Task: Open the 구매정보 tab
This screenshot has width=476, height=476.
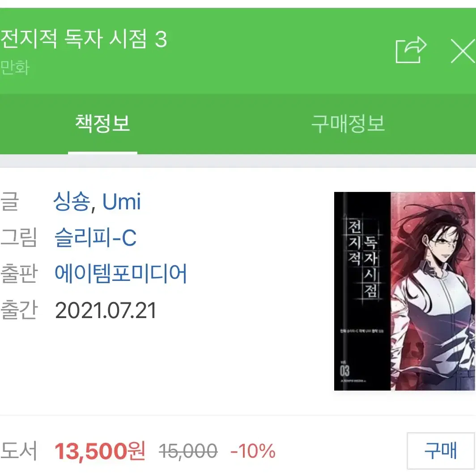Action: [348, 124]
